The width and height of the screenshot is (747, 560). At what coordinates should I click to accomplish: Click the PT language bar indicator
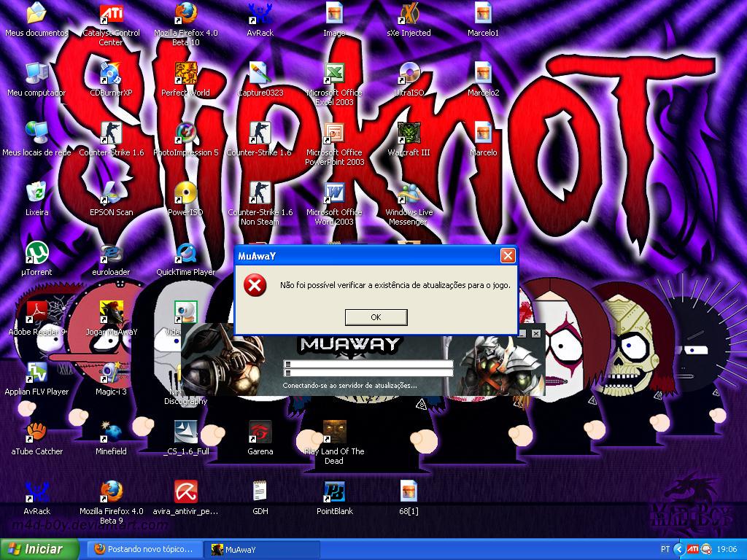click(665, 549)
